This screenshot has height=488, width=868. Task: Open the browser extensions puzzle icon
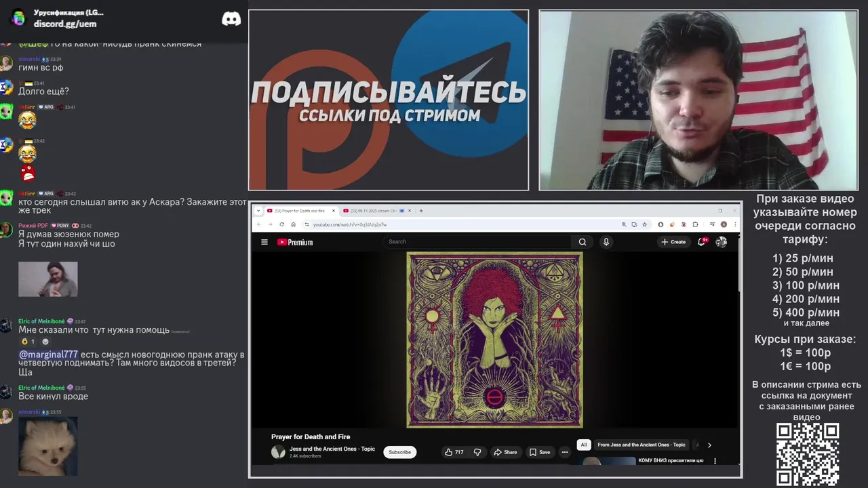695,224
